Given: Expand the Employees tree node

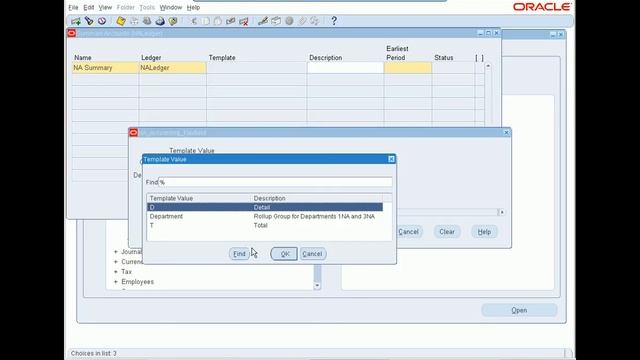Looking at the screenshot, I should point(116,282).
